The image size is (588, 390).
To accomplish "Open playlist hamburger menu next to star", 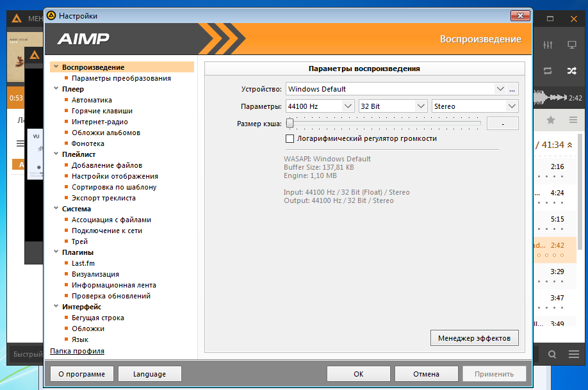I will click(x=573, y=120).
